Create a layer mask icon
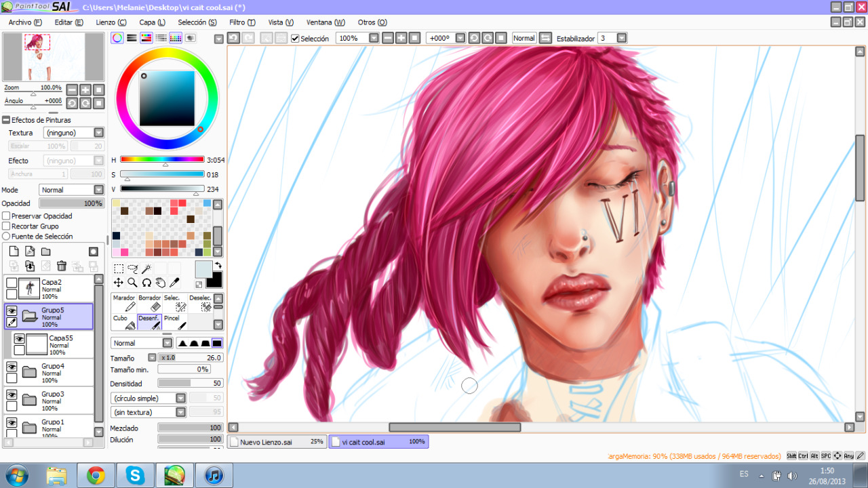 pos(94,251)
